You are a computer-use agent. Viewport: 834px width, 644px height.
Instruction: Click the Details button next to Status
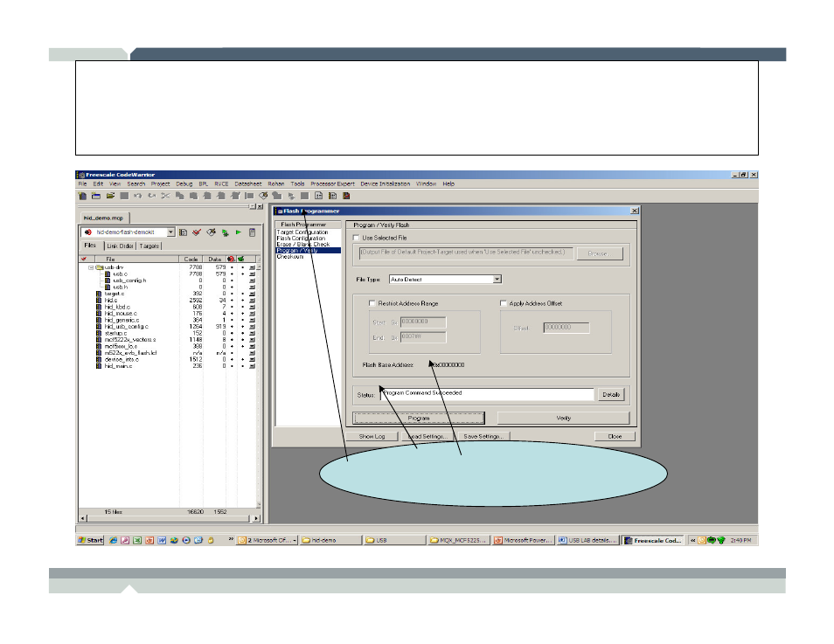pos(610,395)
